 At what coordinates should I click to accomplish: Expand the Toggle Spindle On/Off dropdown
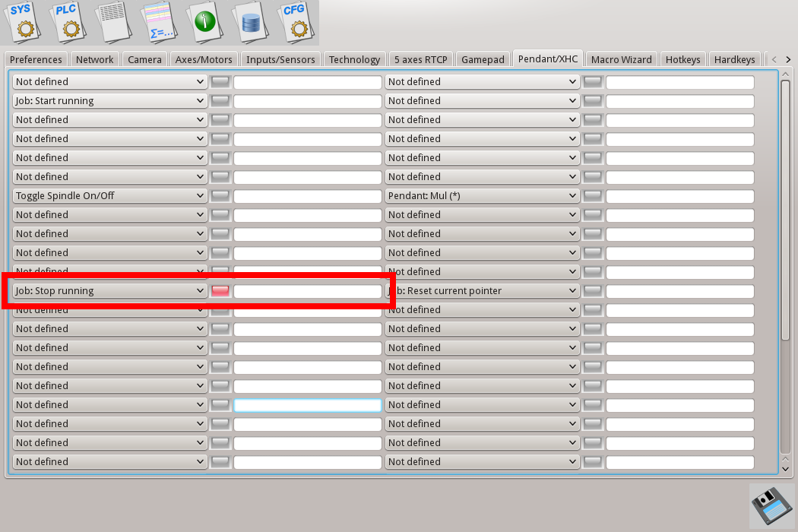click(x=109, y=196)
